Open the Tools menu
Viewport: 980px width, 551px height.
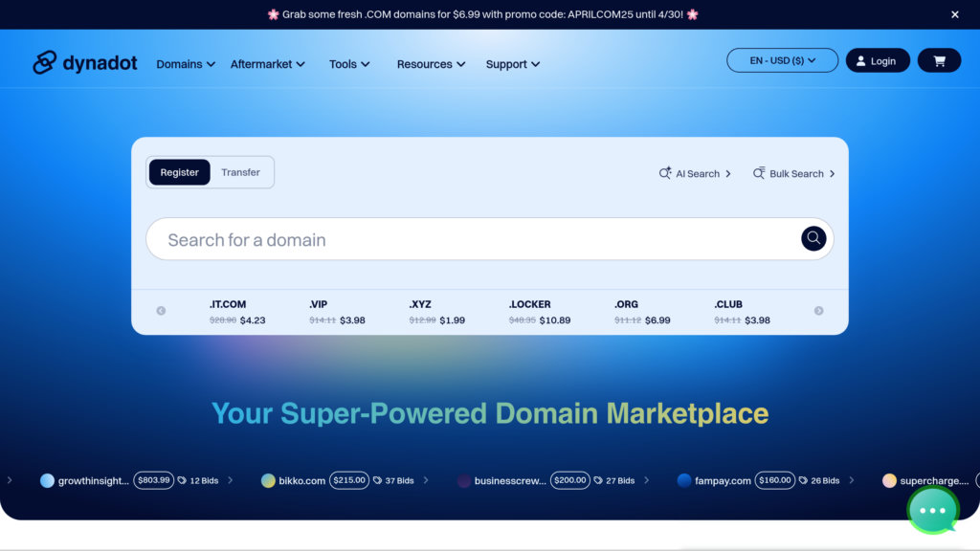coord(349,64)
